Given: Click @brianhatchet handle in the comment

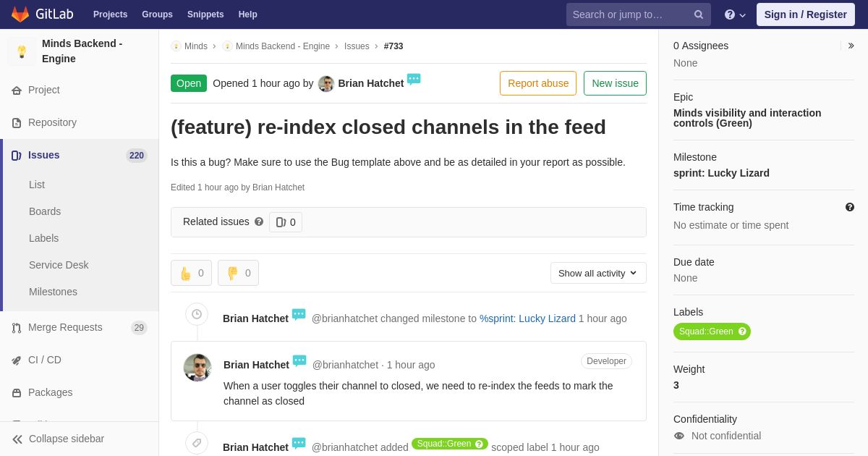Looking at the screenshot, I should coord(345,365).
